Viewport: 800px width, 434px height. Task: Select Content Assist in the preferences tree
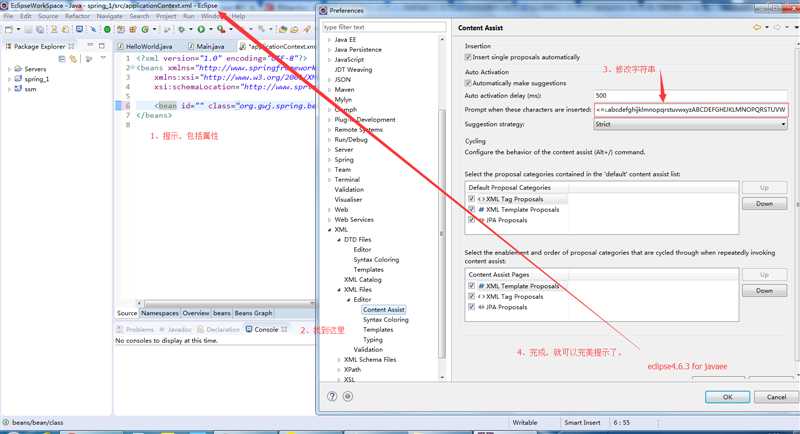click(384, 310)
